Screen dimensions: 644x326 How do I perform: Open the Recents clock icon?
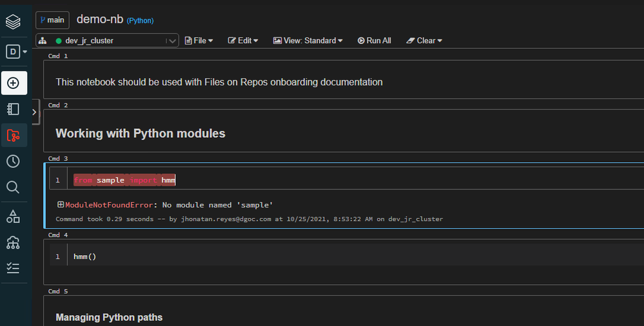(13, 161)
